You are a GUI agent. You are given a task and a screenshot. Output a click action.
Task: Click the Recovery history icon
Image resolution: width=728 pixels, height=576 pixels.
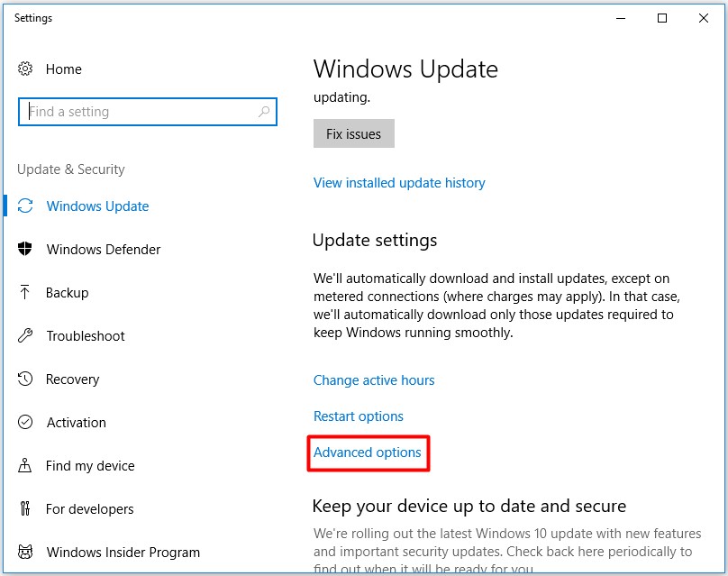25,379
